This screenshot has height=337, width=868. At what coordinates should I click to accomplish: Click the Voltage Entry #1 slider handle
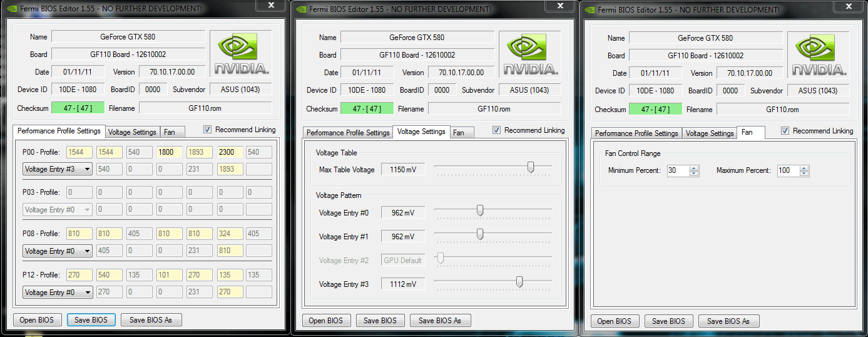[x=480, y=234]
